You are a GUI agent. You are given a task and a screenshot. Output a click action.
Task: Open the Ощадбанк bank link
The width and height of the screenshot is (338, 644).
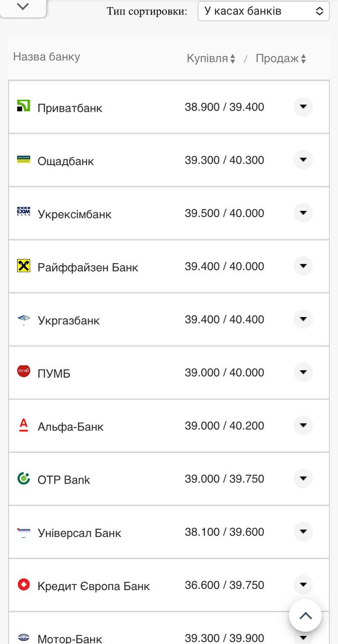point(65,162)
